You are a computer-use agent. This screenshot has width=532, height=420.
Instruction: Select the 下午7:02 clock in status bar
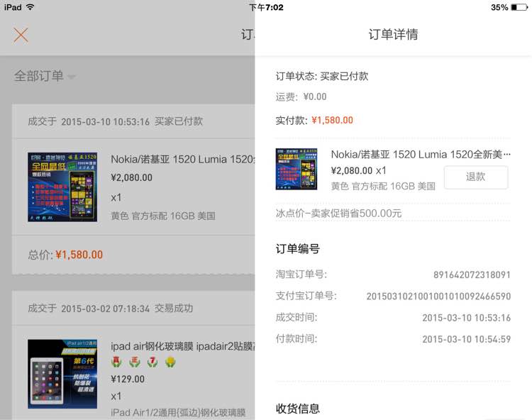coord(266,7)
